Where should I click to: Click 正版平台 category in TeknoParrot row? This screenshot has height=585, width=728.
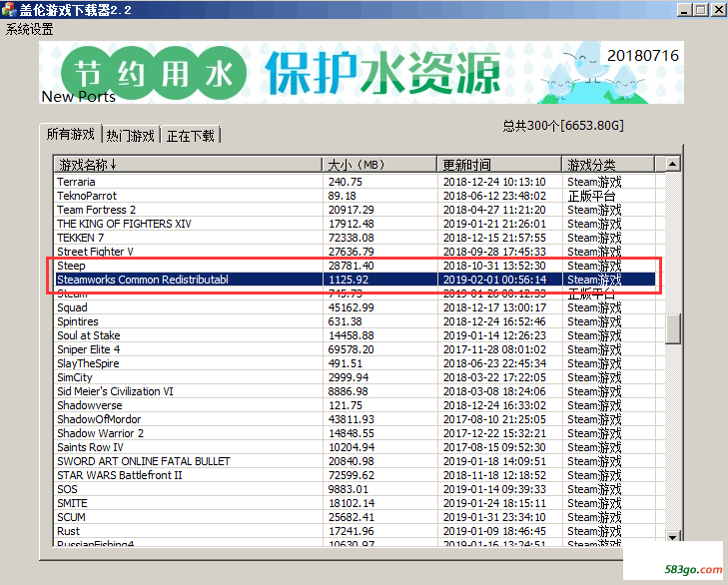coord(591,196)
